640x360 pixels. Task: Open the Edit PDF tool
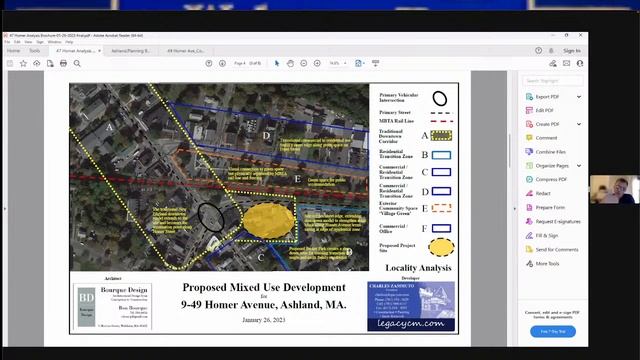click(544, 110)
